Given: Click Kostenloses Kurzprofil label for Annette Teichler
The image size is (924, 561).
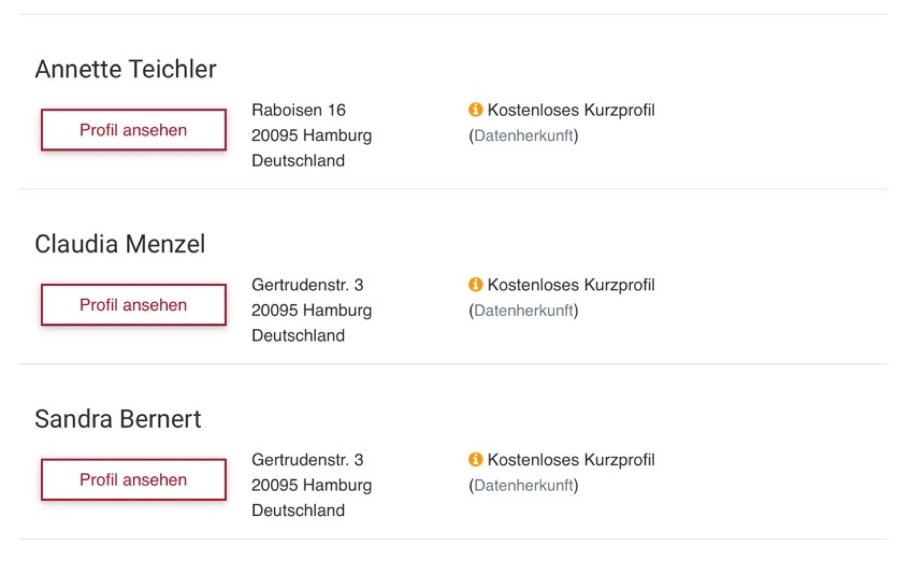Looking at the screenshot, I should click(x=571, y=110).
